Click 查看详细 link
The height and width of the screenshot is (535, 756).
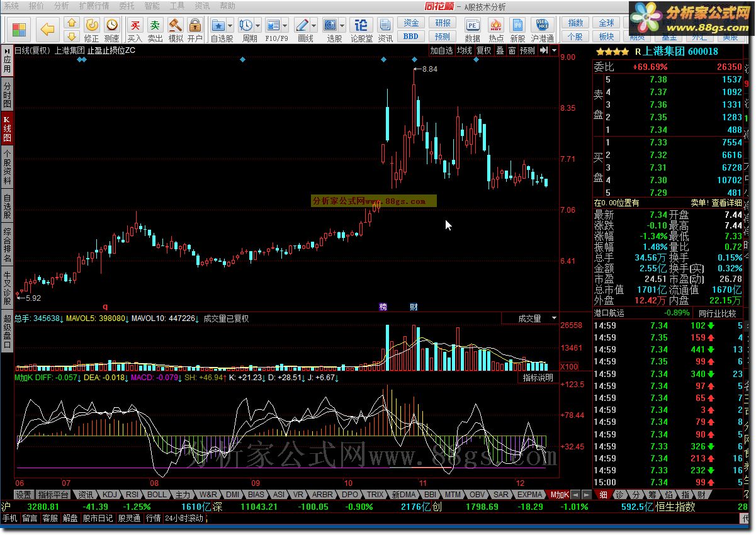tap(726, 203)
